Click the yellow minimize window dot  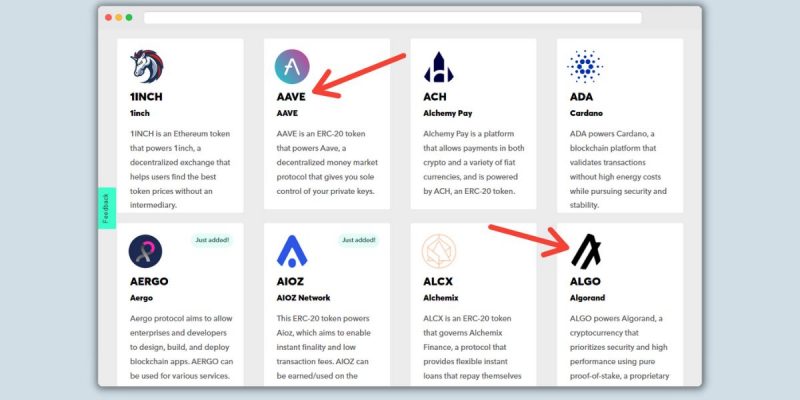pos(118,17)
